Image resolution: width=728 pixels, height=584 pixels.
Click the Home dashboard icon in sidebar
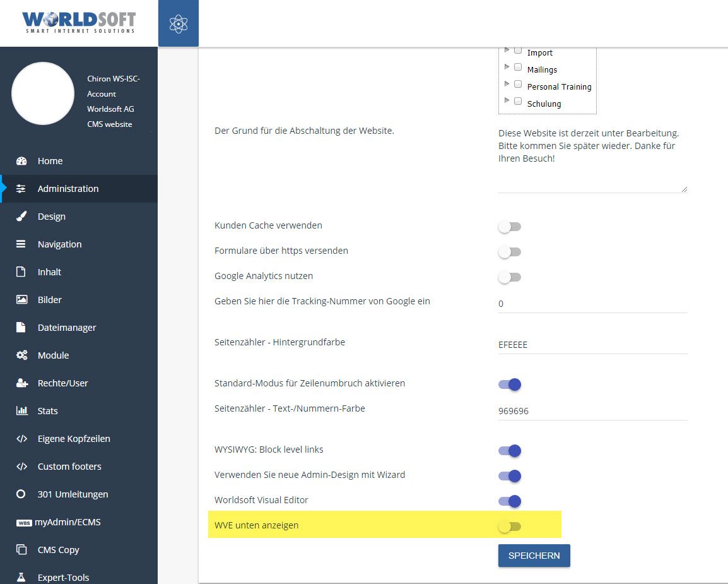pos(21,161)
